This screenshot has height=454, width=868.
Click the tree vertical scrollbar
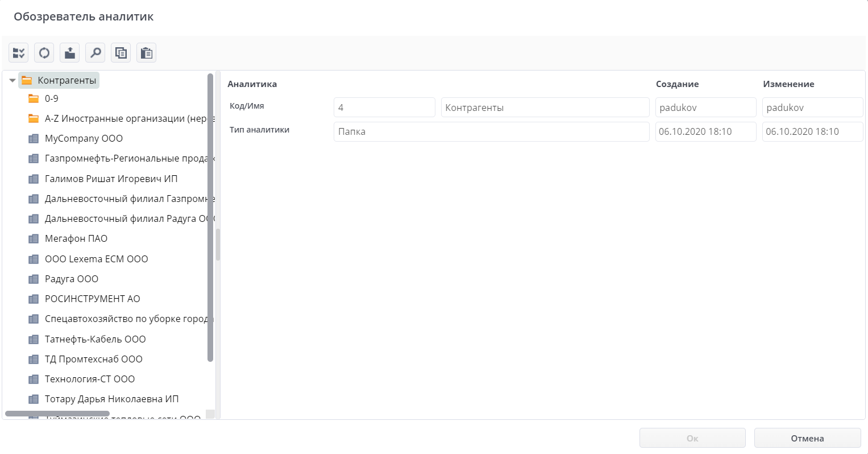click(210, 217)
